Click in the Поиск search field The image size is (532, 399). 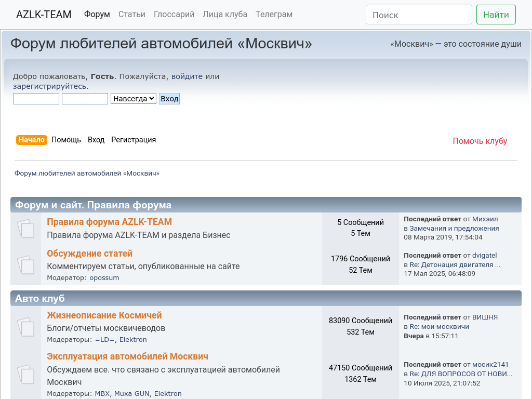click(x=419, y=15)
